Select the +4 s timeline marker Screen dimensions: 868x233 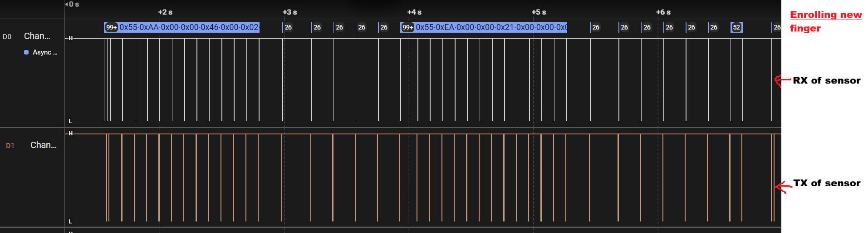414,12
